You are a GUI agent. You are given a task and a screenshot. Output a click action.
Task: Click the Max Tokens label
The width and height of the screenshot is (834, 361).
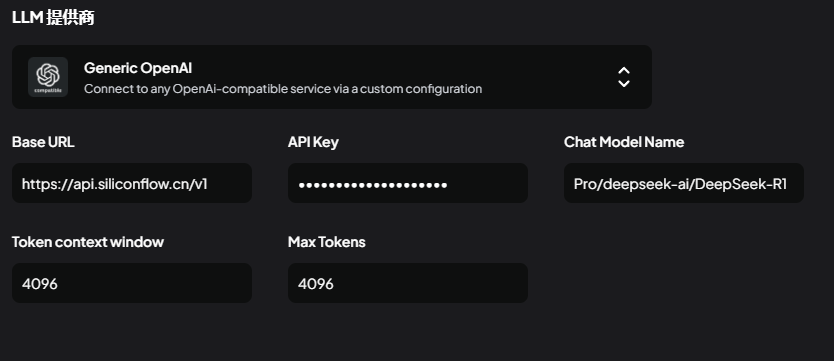327,242
